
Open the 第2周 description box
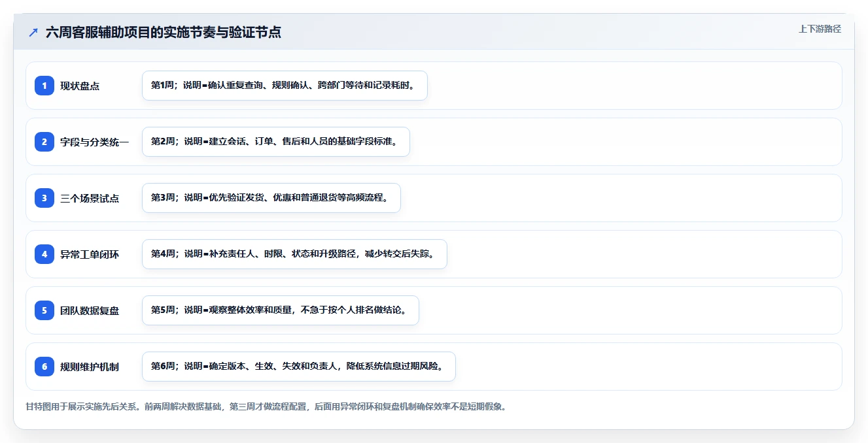pyautogui.click(x=276, y=142)
